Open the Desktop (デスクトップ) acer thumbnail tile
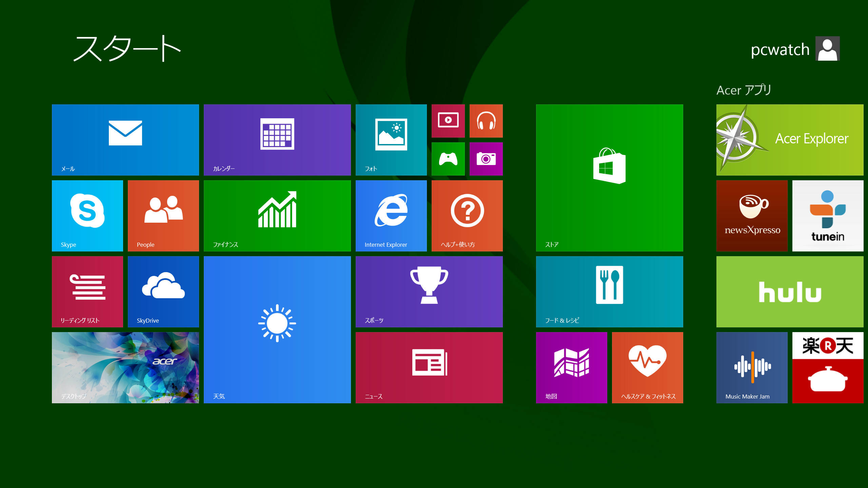The height and width of the screenshot is (488, 868). (125, 367)
